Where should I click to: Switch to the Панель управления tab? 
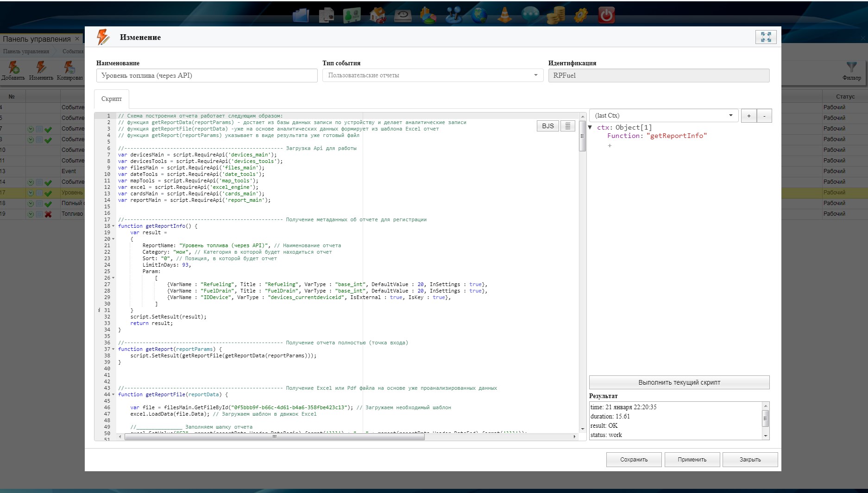(37, 39)
